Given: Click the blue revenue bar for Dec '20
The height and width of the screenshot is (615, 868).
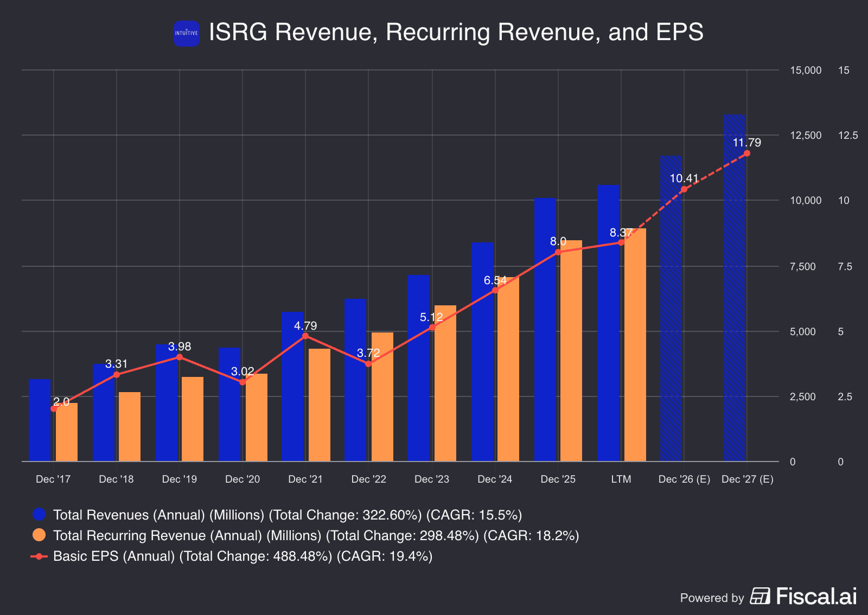Looking at the screenshot, I should pyautogui.click(x=229, y=405).
